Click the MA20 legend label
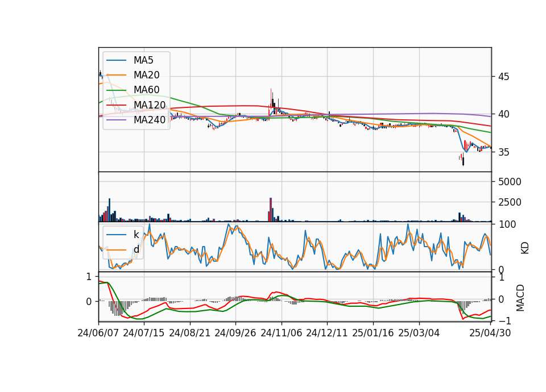Image resolution: width=546 pixels, height=392 pixels. [x=146, y=75]
